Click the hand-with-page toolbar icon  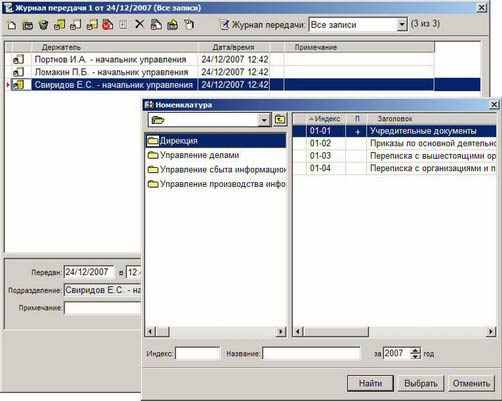point(189,25)
